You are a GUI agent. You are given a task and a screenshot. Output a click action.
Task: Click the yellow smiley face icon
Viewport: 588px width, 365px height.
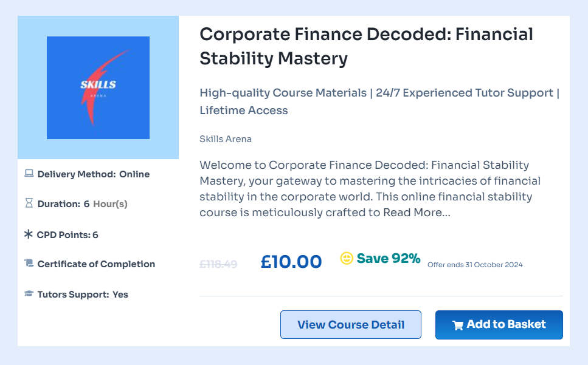pos(347,259)
